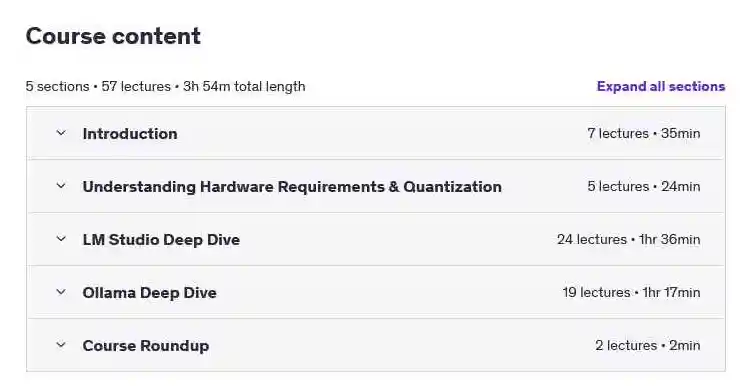Click the LM Studio Deep Dive title
This screenshot has height=386, width=745.
click(161, 240)
